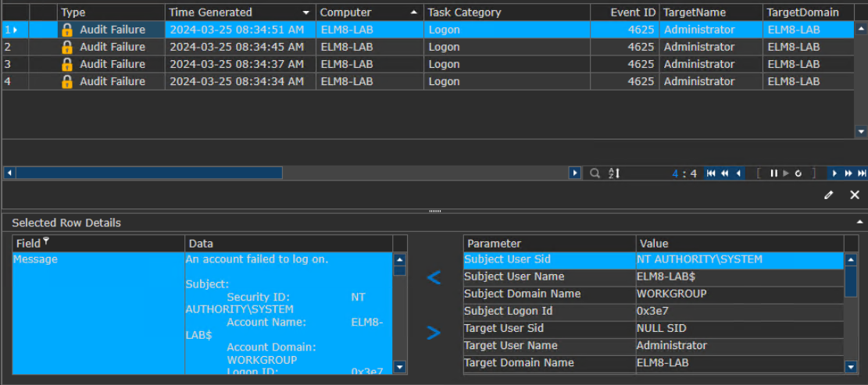Advance one page of records
Image resolution: width=868 pixels, height=385 pixels.
coord(848,173)
